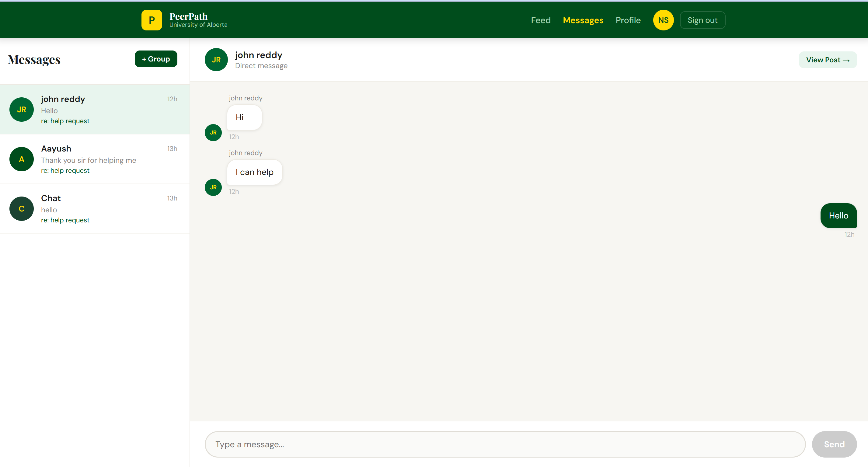The height and width of the screenshot is (467, 868).
Task: Open View Post link
Action: tap(827, 60)
